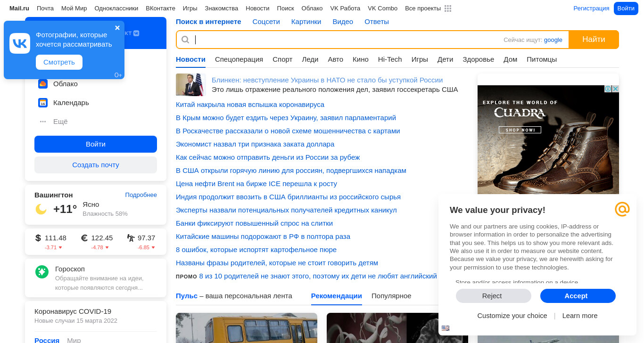
Task: Click the VK logo in the popup
Action: tap(20, 43)
